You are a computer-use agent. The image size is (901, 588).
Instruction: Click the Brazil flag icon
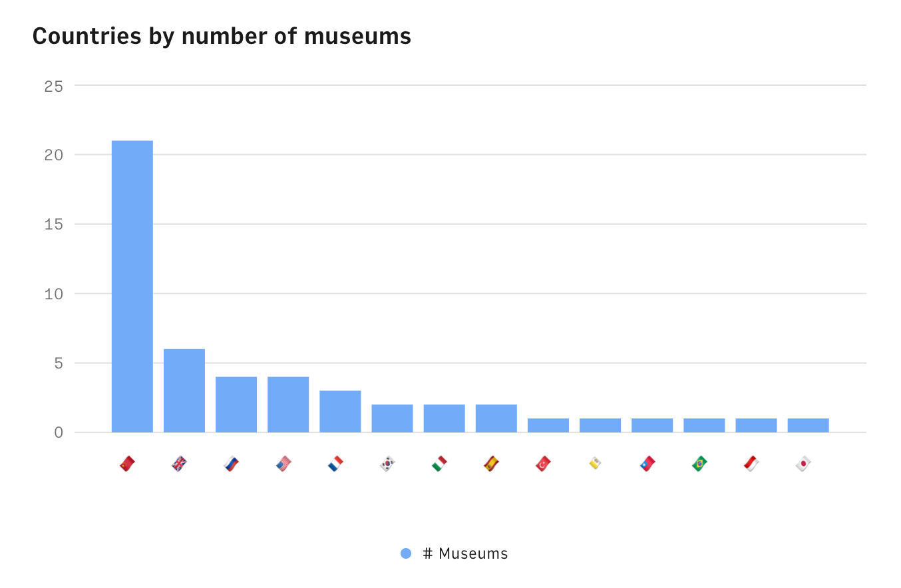click(x=699, y=464)
